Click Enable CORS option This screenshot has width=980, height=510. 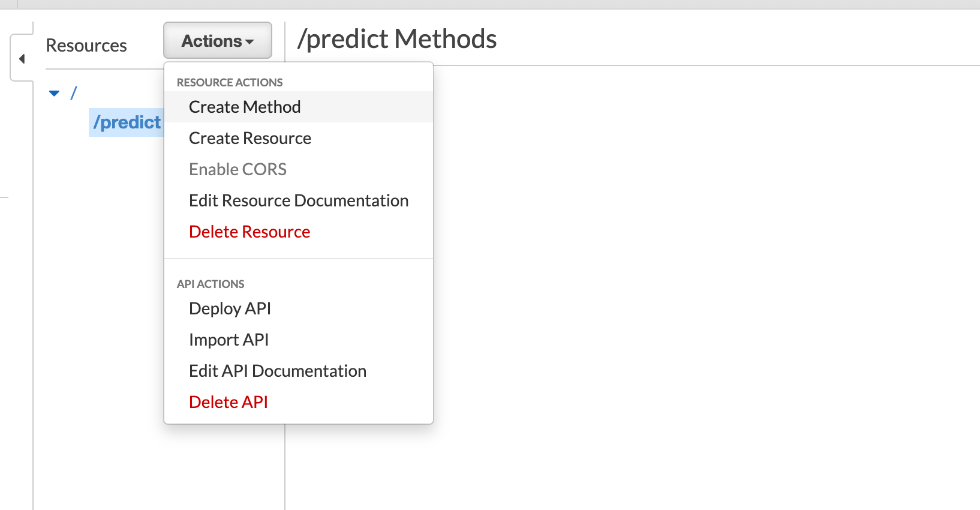tap(238, 169)
